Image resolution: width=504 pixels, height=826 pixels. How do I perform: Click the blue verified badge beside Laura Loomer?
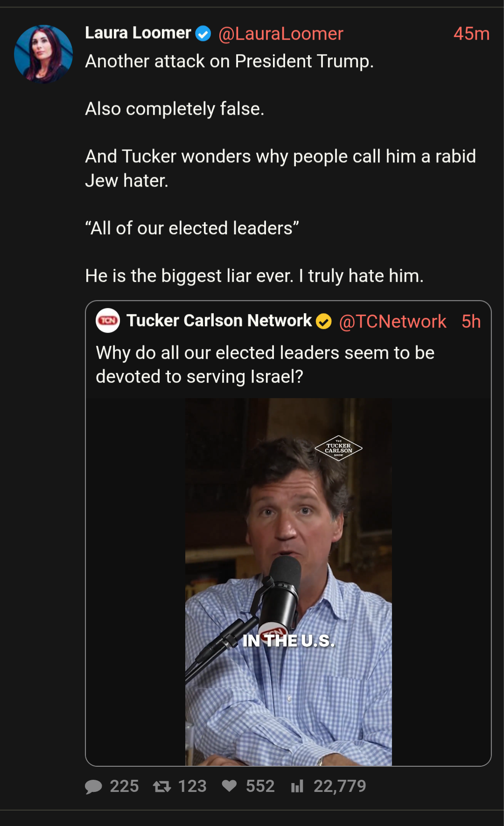203,34
